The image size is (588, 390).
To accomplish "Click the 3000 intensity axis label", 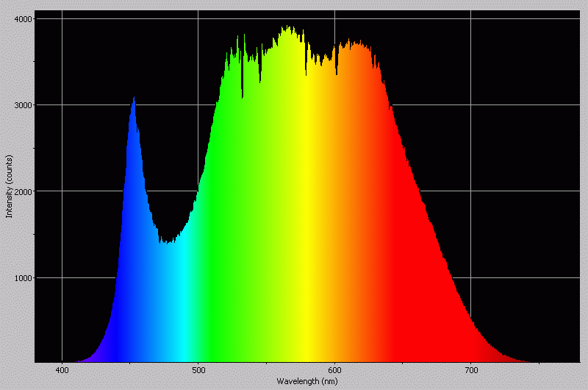I will click(24, 105).
